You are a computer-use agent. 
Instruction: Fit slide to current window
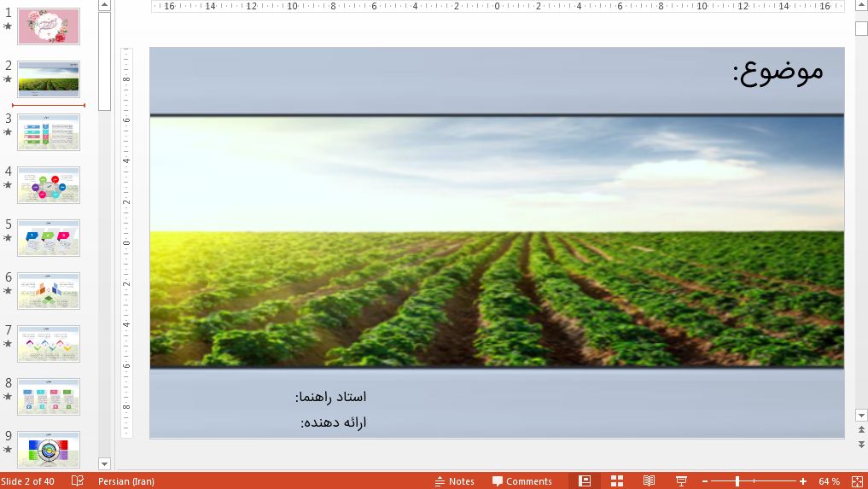click(x=857, y=481)
